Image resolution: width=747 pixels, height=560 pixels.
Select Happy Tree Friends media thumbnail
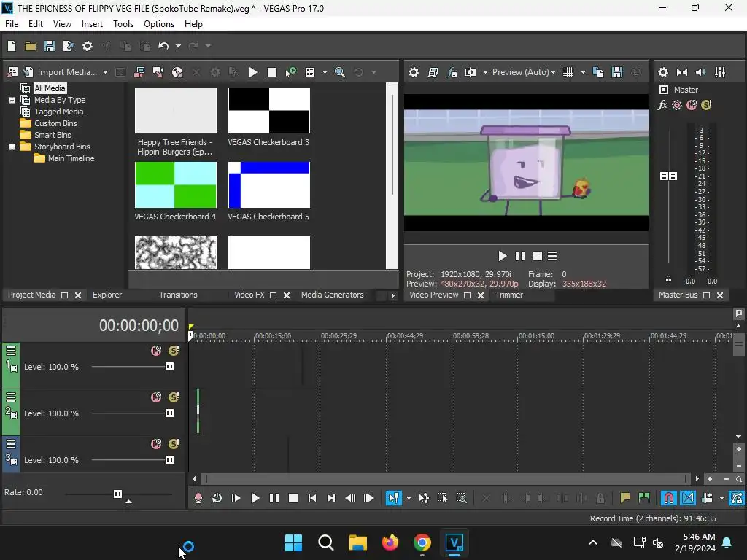175,111
